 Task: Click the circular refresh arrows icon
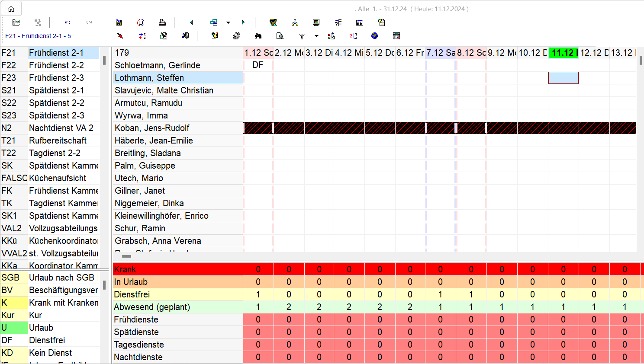141,22
